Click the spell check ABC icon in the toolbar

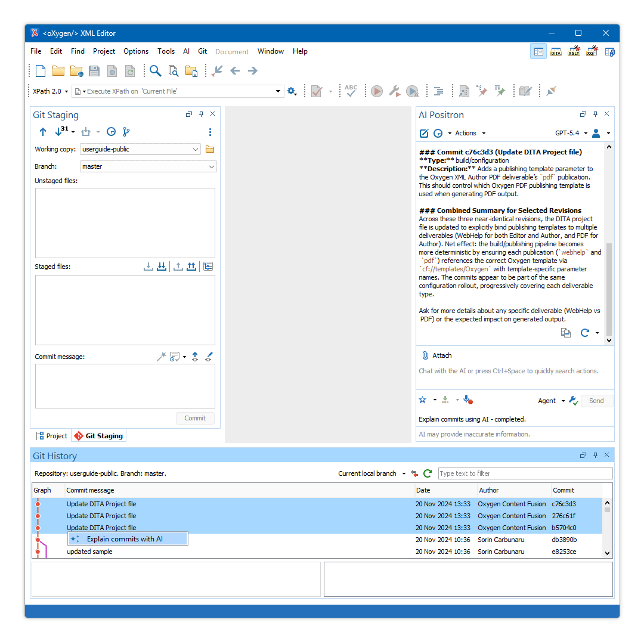(351, 91)
